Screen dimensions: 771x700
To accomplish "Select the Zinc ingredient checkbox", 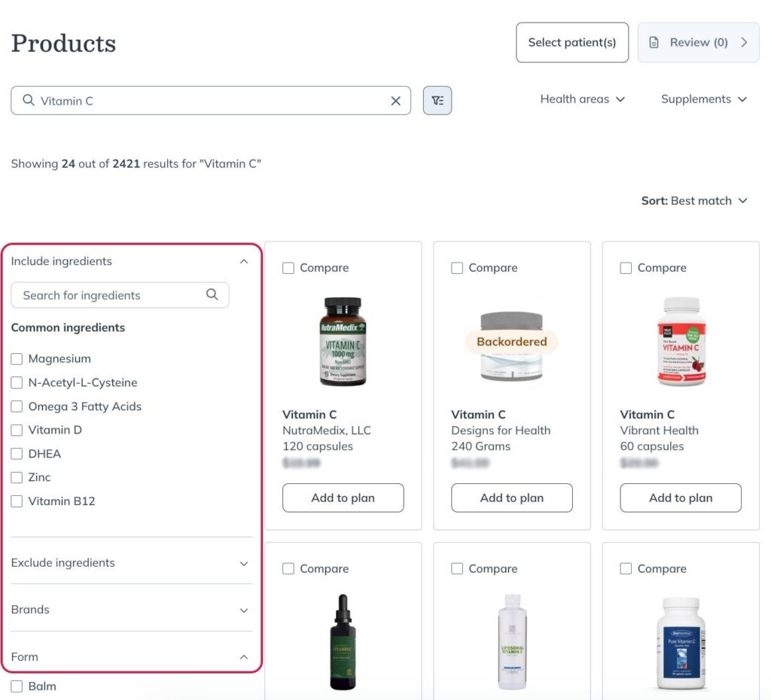I will pyautogui.click(x=17, y=477).
